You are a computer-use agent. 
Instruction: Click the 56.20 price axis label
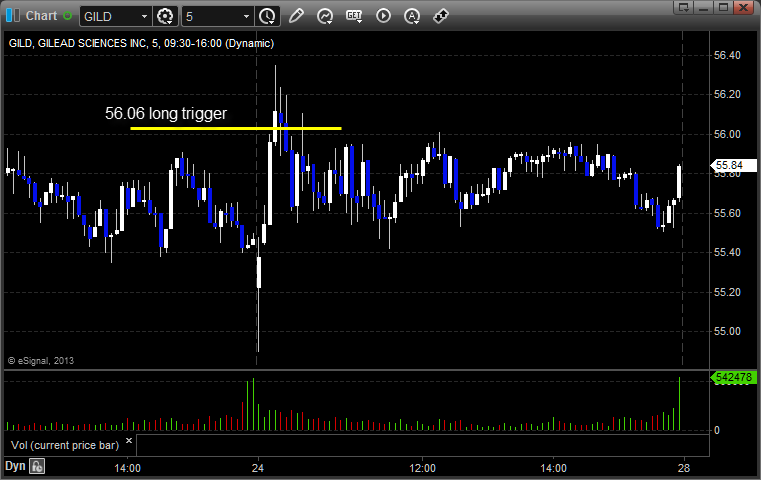(727, 94)
